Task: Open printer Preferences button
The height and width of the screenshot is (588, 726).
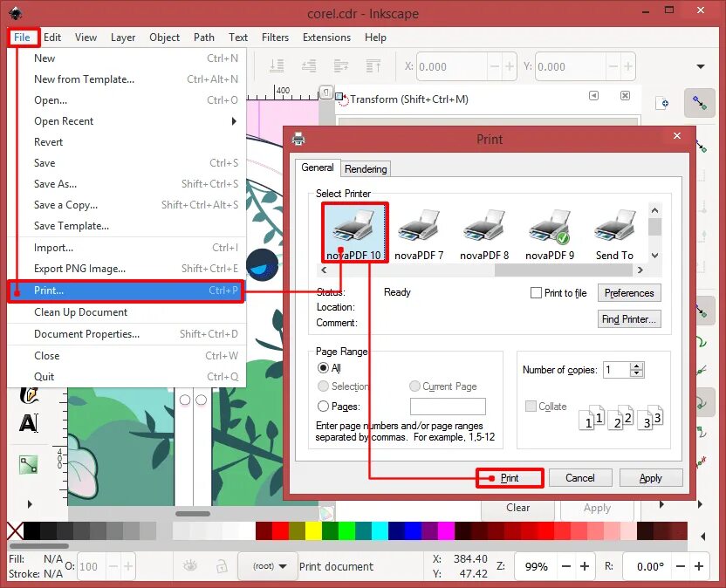Action: pyautogui.click(x=629, y=292)
